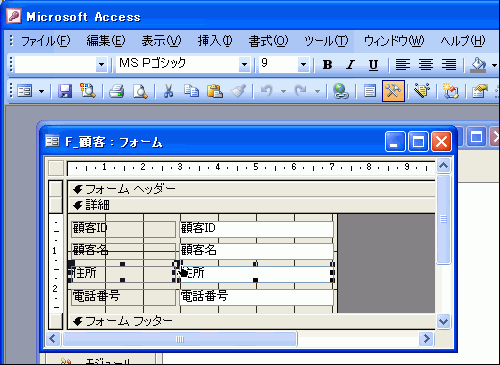This screenshot has width=500, height=365.
Task: Open the 書式(O) menu
Action: tap(268, 41)
